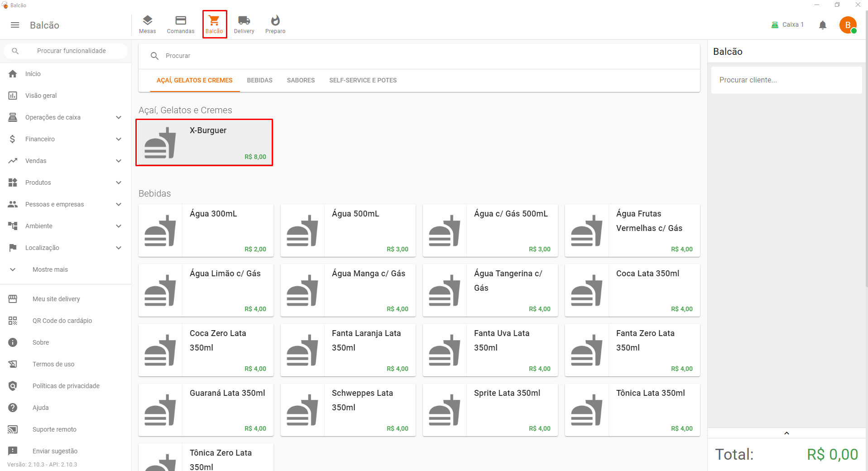This screenshot has height=471, width=868.
Task: Open the Delivery truck icon
Action: (244, 20)
